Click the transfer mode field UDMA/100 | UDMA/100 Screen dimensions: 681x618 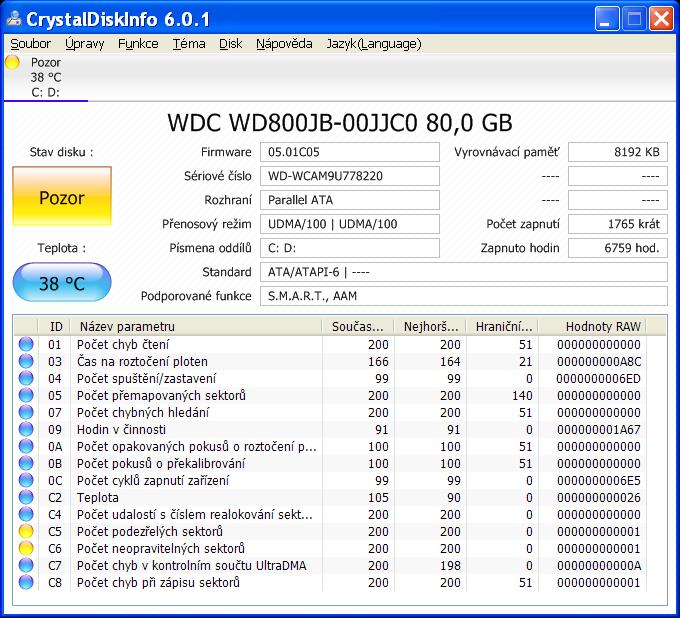pos(350,224)
